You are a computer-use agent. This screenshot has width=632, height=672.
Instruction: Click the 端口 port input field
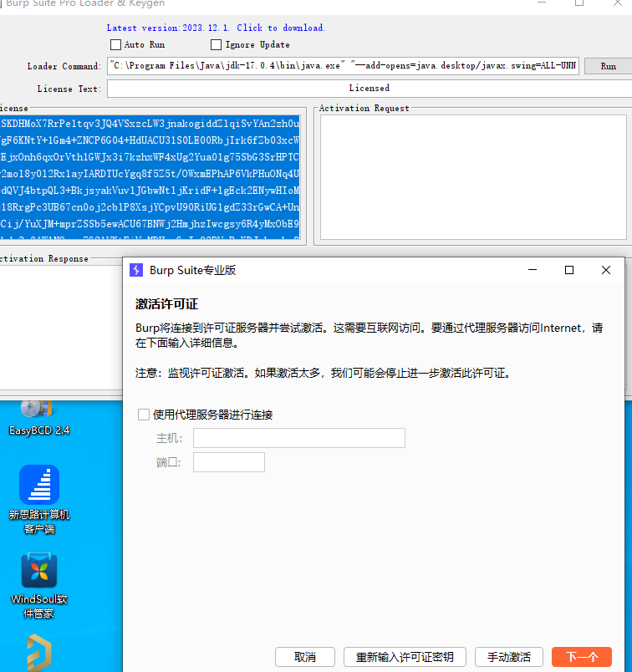229,462
